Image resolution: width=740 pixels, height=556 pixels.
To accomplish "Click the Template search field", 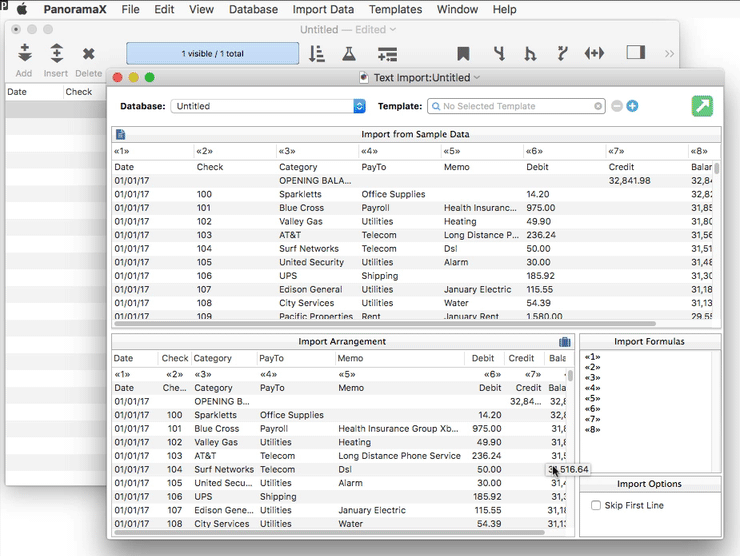I will point(514,106).
